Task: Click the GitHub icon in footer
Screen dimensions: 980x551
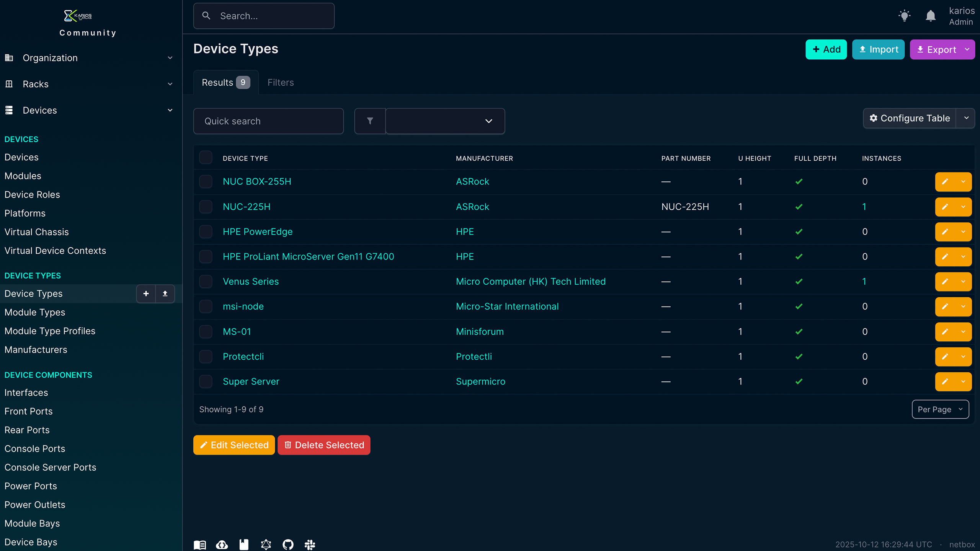Action: click(x=288, y=544)
